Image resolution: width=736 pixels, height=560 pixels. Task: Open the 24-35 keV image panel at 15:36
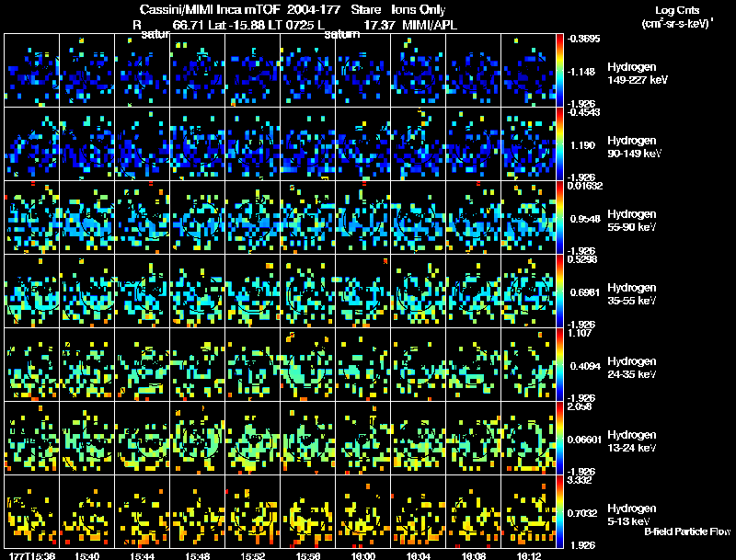click(31, 365)
